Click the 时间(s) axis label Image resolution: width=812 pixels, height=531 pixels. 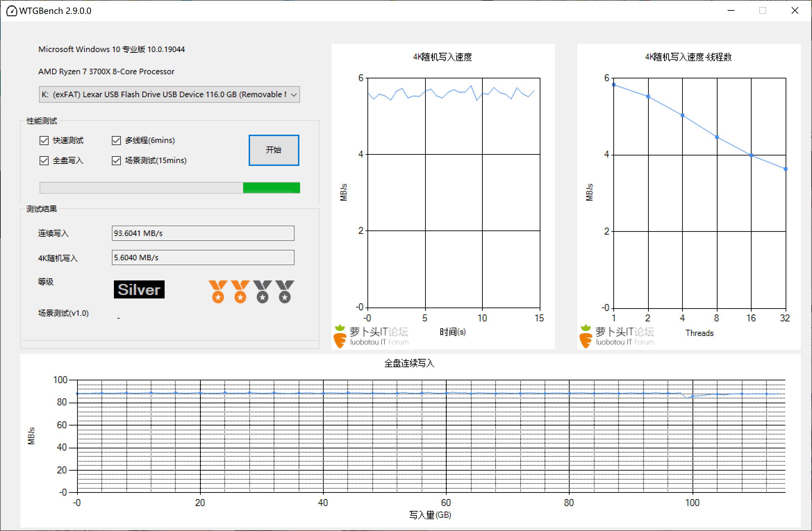click(453, 332)
